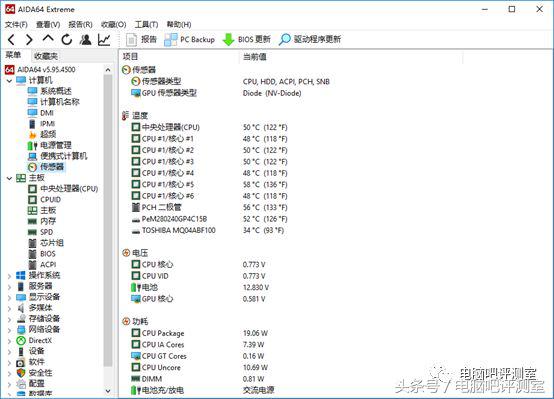Select ACPI in the tree
Screen dimensions: 554x399
click(x=42, y=265)
